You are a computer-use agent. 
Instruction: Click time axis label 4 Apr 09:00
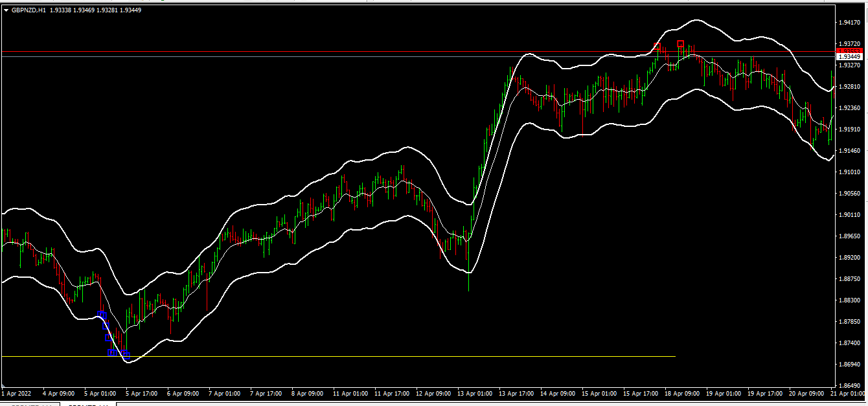[58, 393]
